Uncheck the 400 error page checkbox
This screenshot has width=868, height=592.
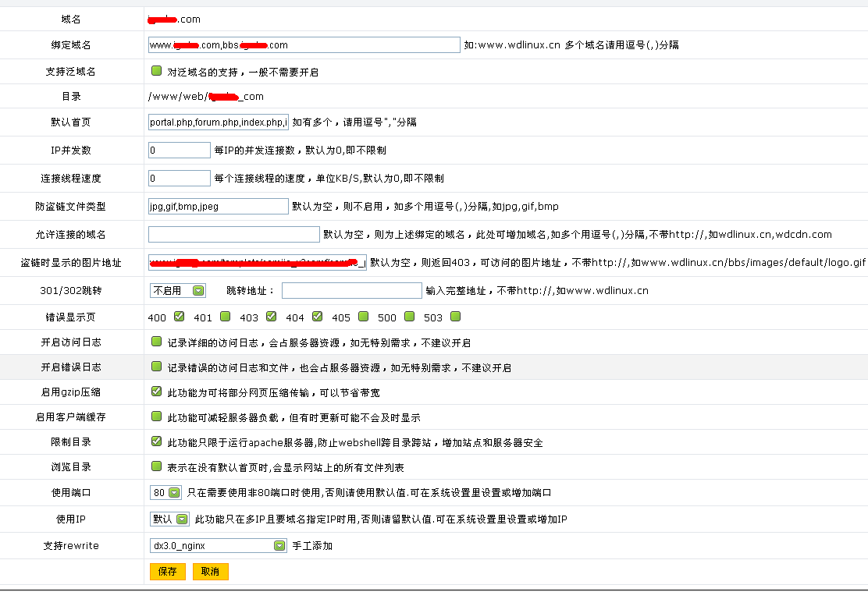click(179, 317)
